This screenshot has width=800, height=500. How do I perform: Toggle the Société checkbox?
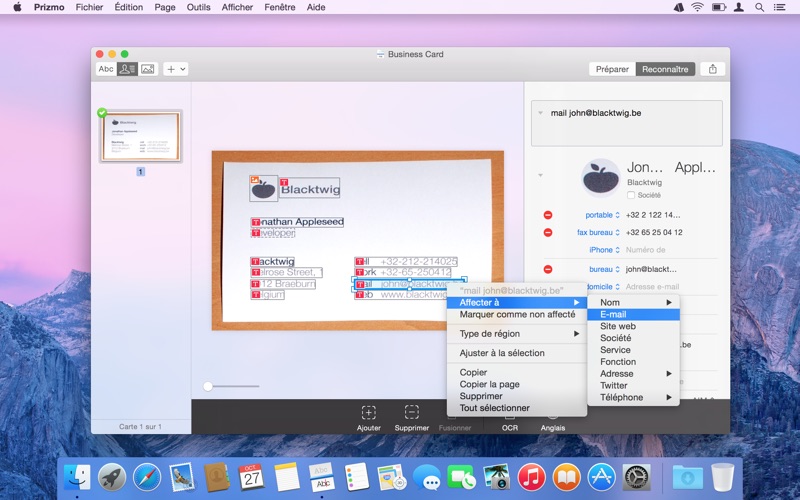(631, 195)
